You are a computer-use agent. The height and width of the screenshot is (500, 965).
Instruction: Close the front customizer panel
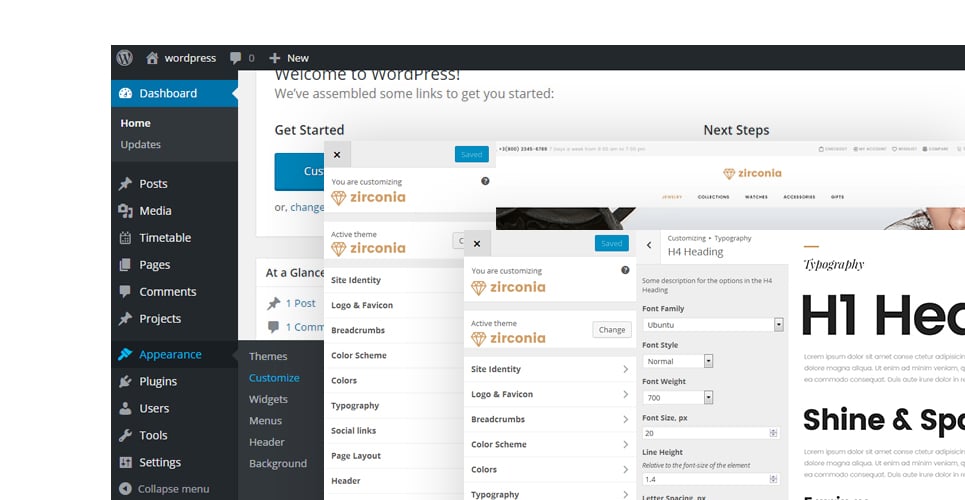477,244
